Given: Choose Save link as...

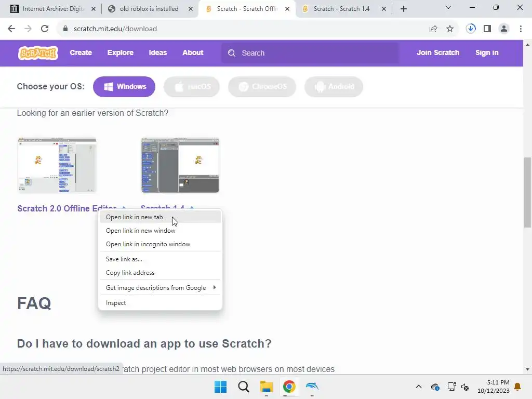Looking at the screenshot, I should [x=160, y=259].
